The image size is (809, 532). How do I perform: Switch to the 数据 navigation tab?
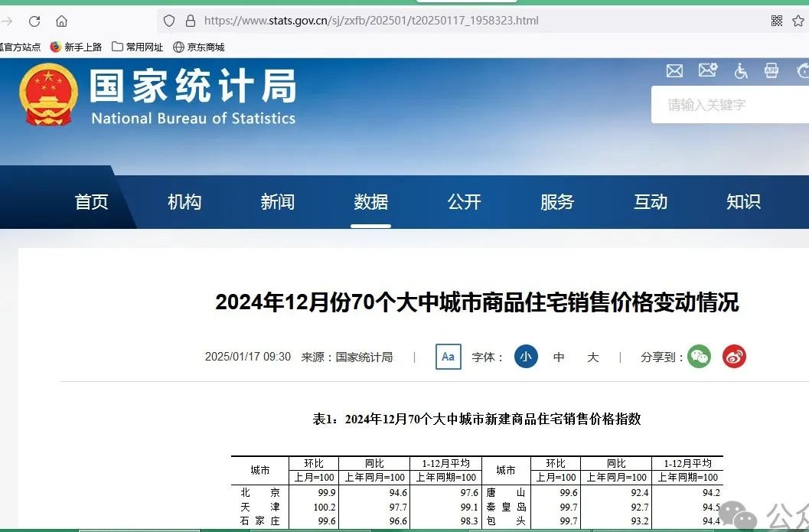pos(370,201)
